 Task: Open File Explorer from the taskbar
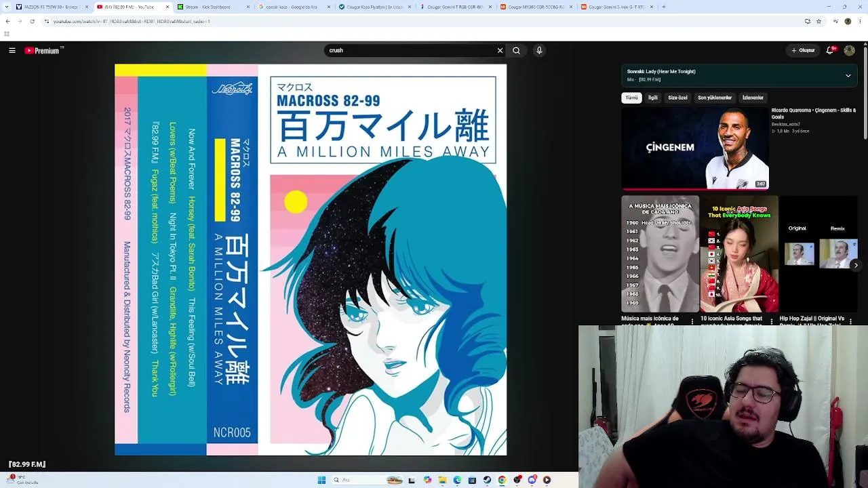pos(442,480)
